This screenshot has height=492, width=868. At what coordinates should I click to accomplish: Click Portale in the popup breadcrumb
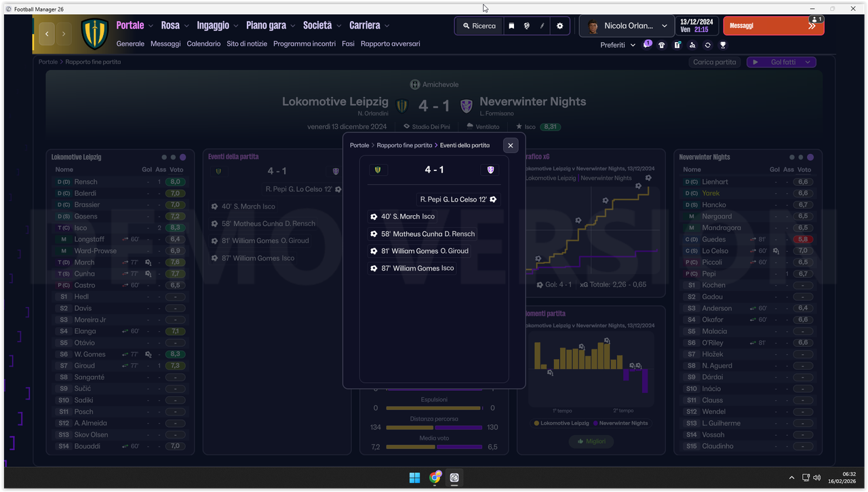point(359,145)
